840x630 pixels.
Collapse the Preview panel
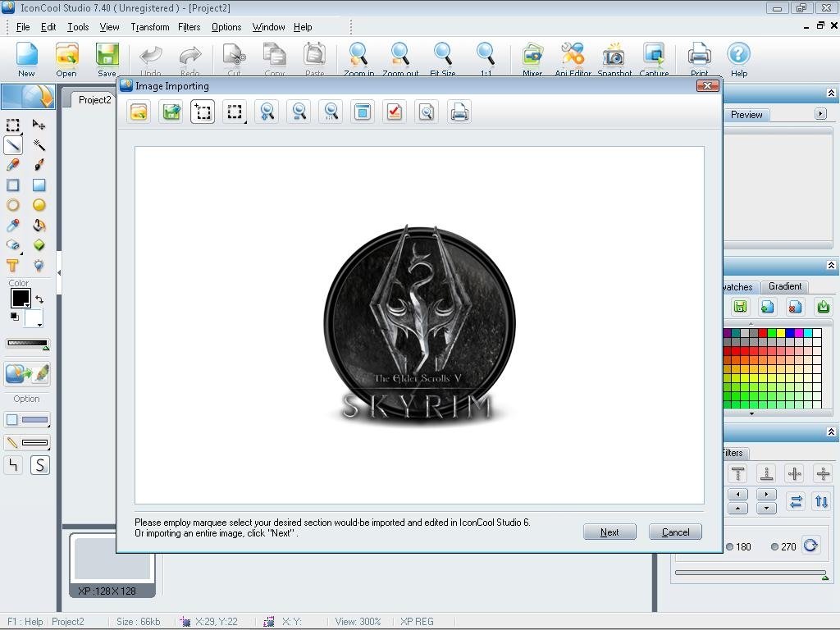coord(831,94)
